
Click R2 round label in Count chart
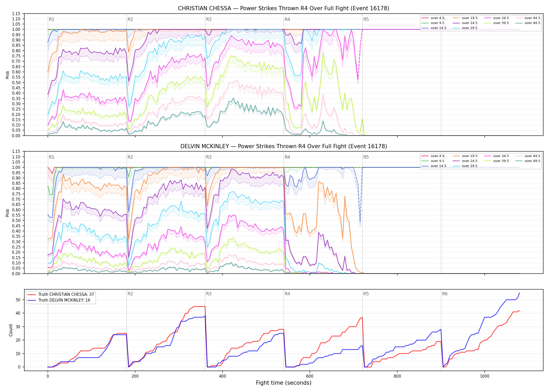pyautogui.click(x=130, y=294)
